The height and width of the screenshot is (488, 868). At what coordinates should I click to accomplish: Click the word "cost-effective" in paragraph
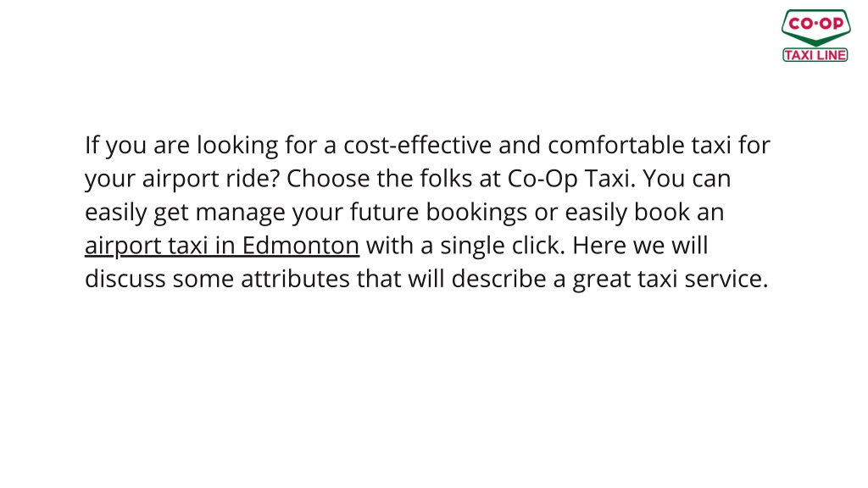point(417,145)
